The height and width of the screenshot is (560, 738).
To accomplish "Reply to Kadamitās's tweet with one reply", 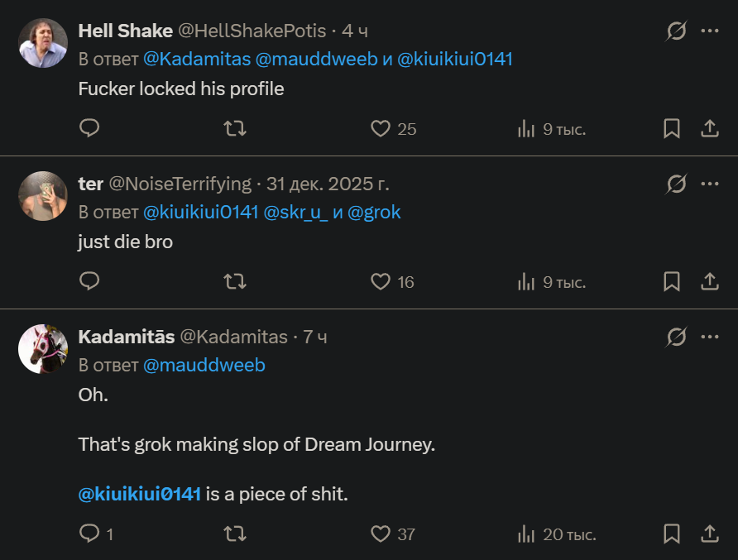I will tap(89, 534).
